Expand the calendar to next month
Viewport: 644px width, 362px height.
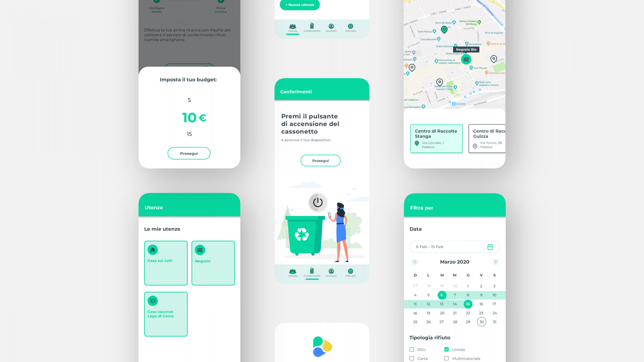(x=495, y=262)
